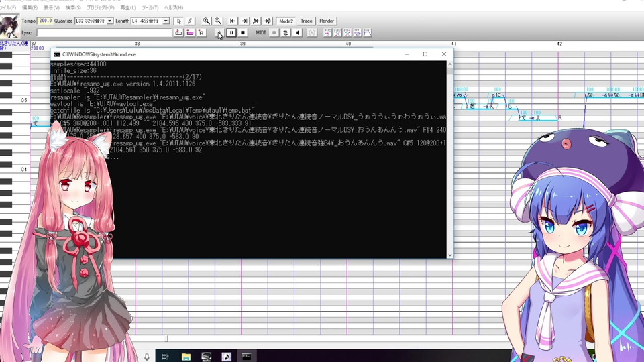Viewport: 644px width, 362px height.
Task: Stop playback
Action: pyautogui.click(x=243, y=32)
